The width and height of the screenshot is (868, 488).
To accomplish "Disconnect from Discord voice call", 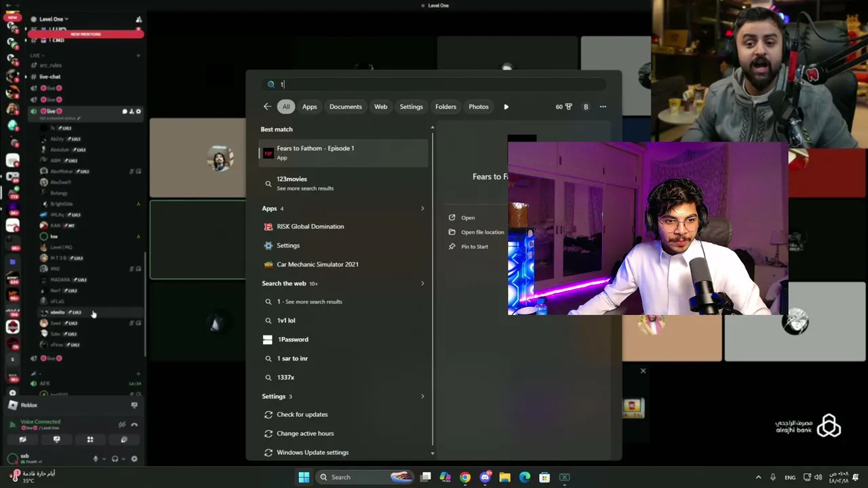I will (134, 425).
